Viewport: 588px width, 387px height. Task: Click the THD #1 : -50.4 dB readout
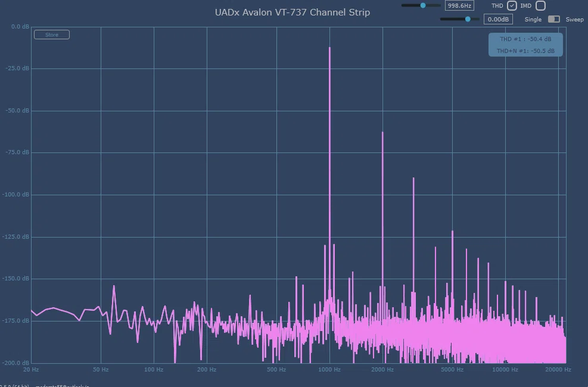click(525, 39)
